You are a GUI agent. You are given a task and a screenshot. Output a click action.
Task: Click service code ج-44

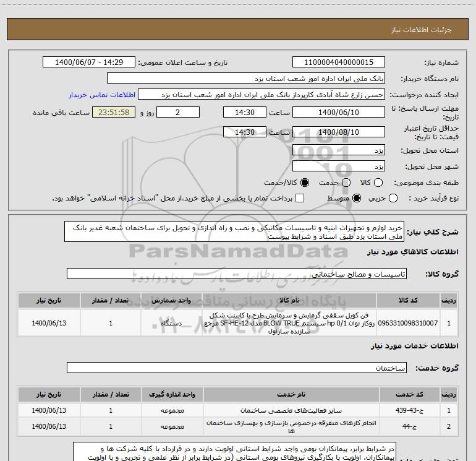coord(409,426)
